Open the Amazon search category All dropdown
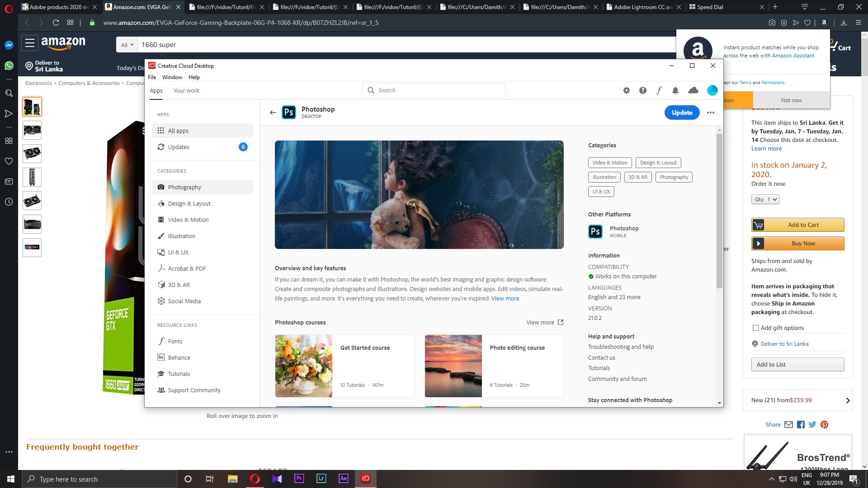Image resolution: width=868 pixels, height=488 pixels. point(127,45)
